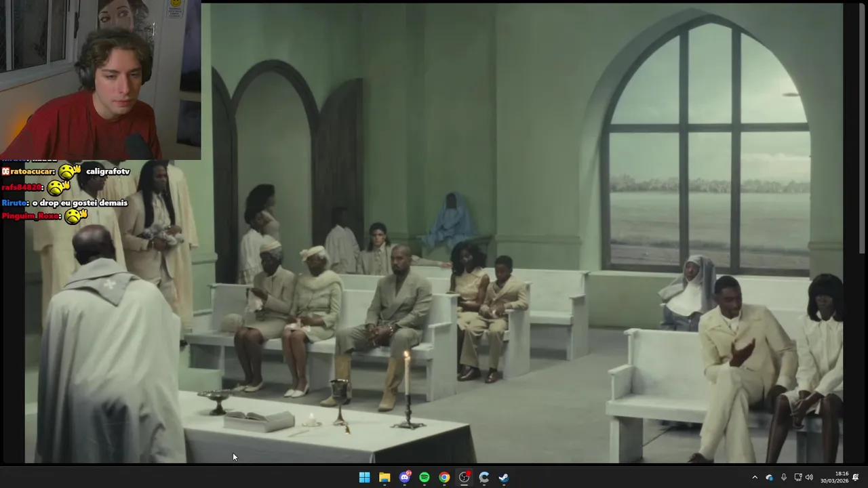The width and height of the screenshot is (868, 488).
Task: Open OBS Studio from the taskbar
Action: point(465,477)
